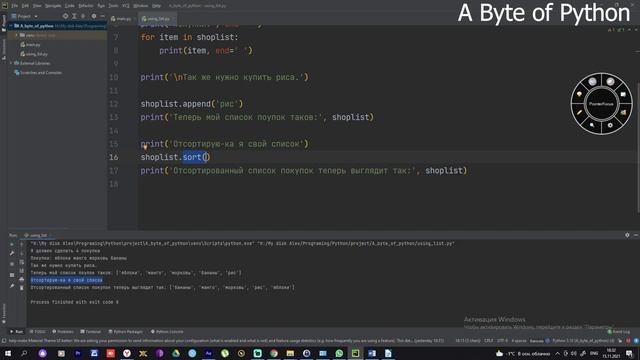This screenshot has height=360, width=640.
Task: Clear console output with trash icon
Action: coord(22,288)
